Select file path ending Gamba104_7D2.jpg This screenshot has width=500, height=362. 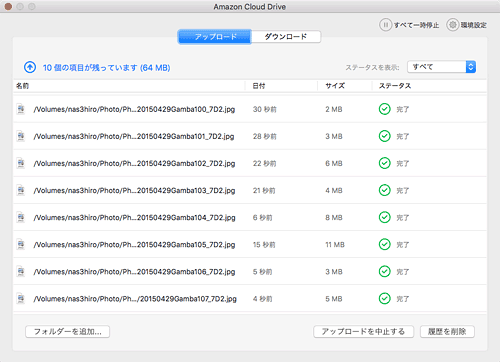click(x=134, y=218)
